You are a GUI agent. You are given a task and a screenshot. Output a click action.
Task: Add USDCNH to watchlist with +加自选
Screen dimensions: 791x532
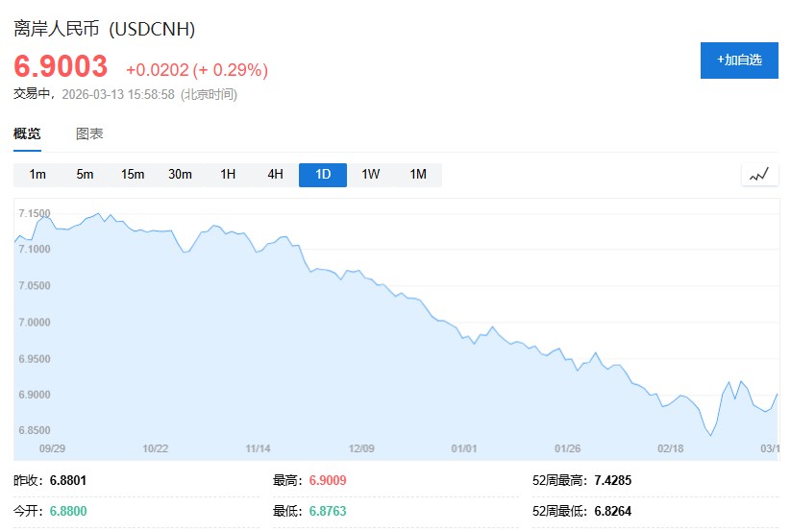tap(739, 60)
